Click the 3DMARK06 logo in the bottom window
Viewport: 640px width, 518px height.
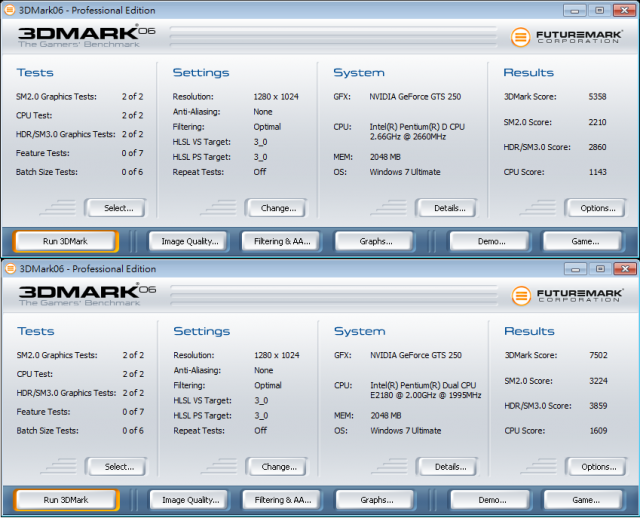pyautogui.click(x=87, y=294)
